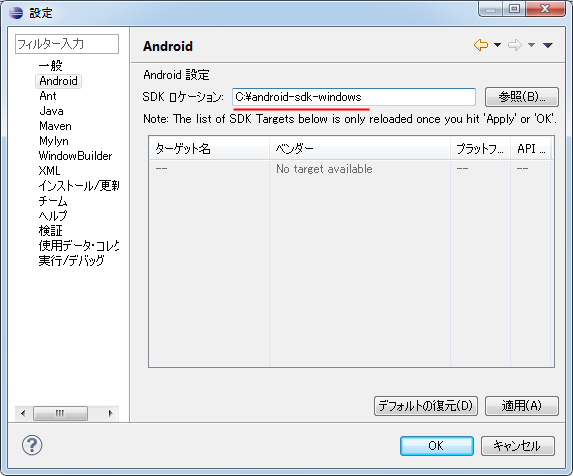Image resolution: width=573 pixels, height=476 pixels.
Task: Click the Eclipse icon in title bar
Action: point(16,13)
